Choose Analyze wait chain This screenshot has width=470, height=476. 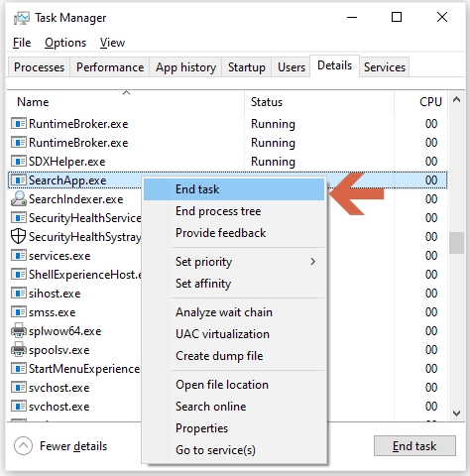coord(234,312)
